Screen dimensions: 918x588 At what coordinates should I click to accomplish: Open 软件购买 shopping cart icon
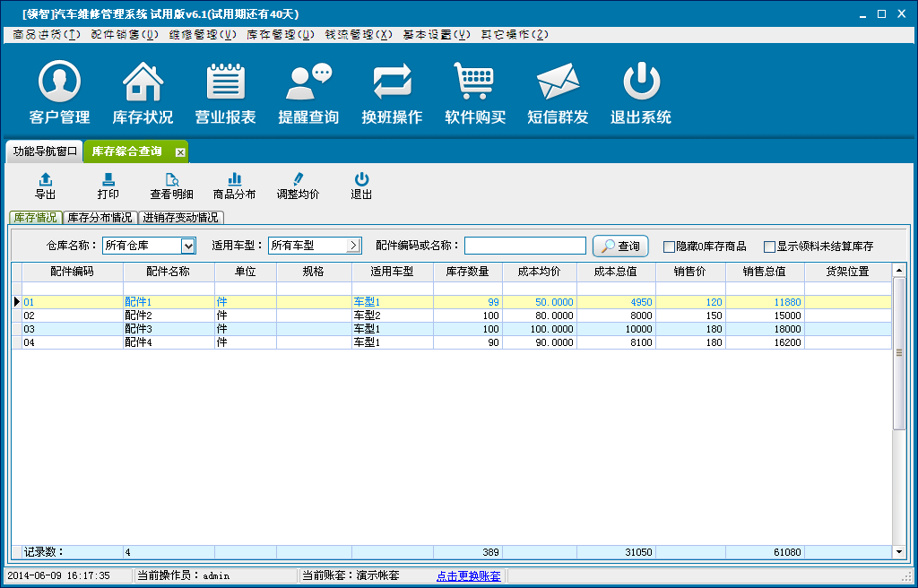point(475,82)
